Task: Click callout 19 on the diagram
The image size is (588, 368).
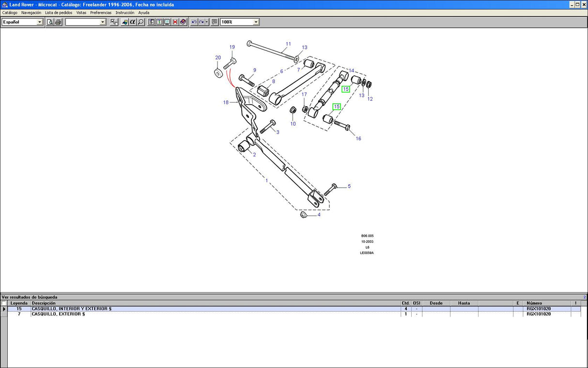Action: tap(232, 47)
